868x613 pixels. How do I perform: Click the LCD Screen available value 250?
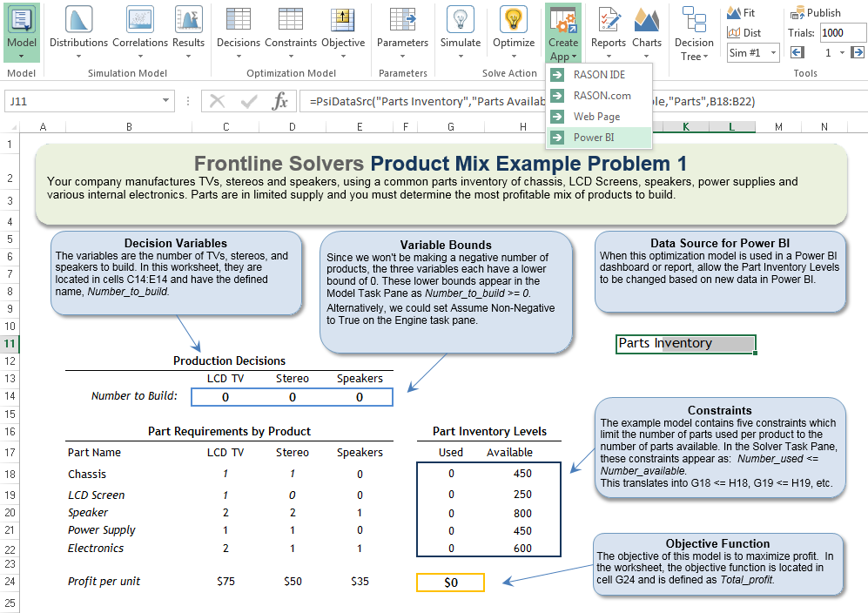pyautogui.click(x=522, y=494)
